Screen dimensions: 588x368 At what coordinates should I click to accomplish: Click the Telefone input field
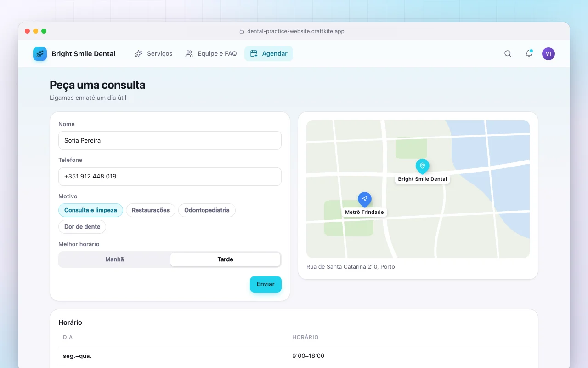[170, 177]
